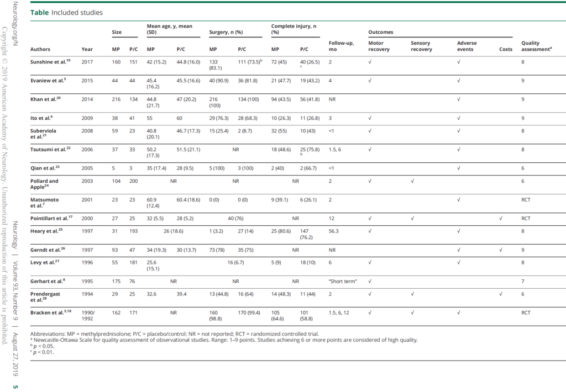Click Sensory recovery checkmark in Pollard row
This screenshot has width=566, height=392.
click(412, 181)
